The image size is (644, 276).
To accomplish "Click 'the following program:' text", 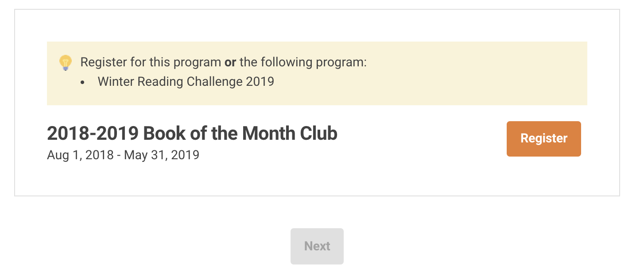I will tap(303, 62).
